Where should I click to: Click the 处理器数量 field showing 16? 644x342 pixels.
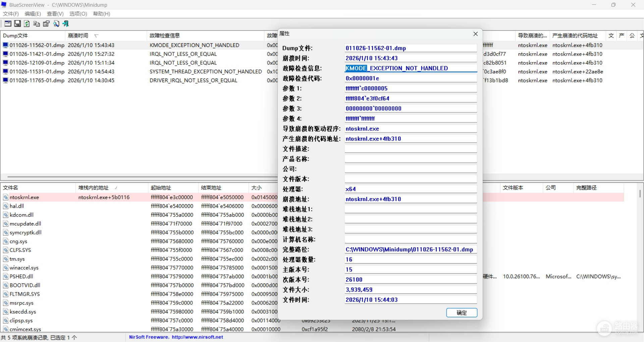[411, 260]
